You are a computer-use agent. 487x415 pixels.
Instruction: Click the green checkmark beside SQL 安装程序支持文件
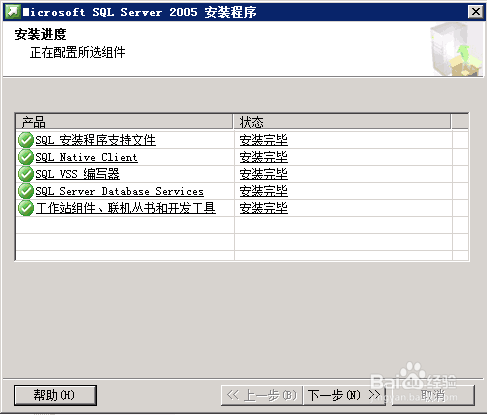pyautogui.click(x=26, y=140)
